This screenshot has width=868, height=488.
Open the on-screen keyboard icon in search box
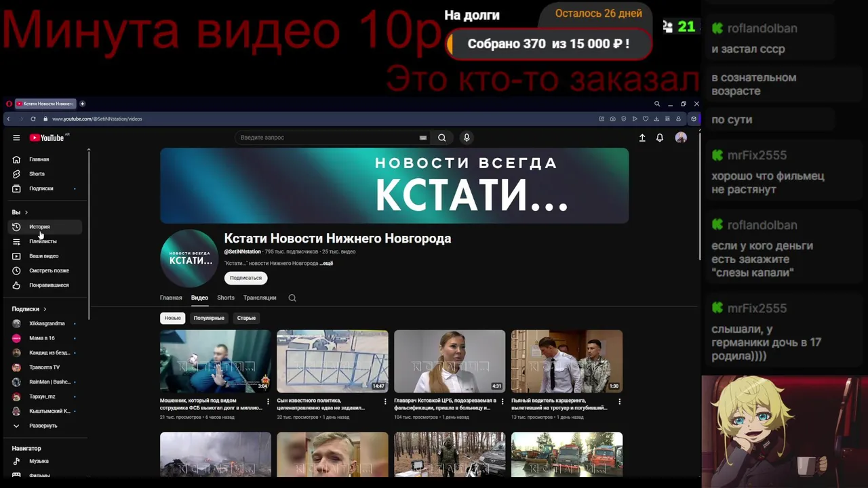pos(423,138)
